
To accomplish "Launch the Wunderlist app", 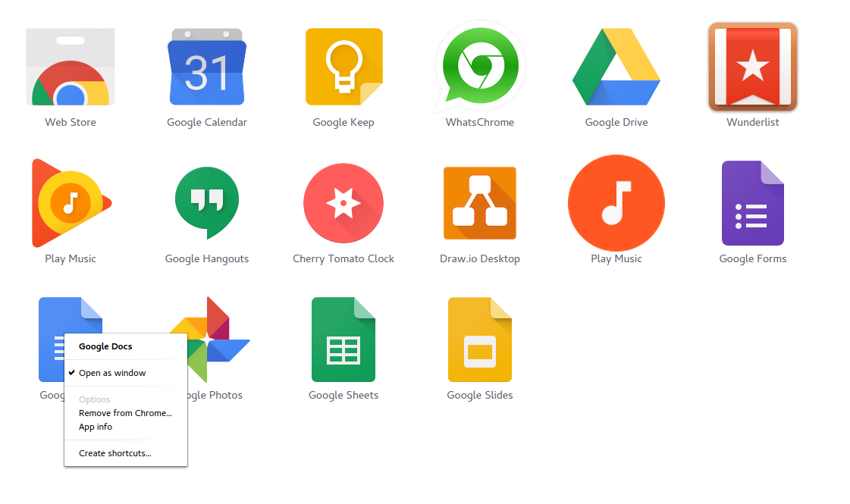I will click(753, 67).
